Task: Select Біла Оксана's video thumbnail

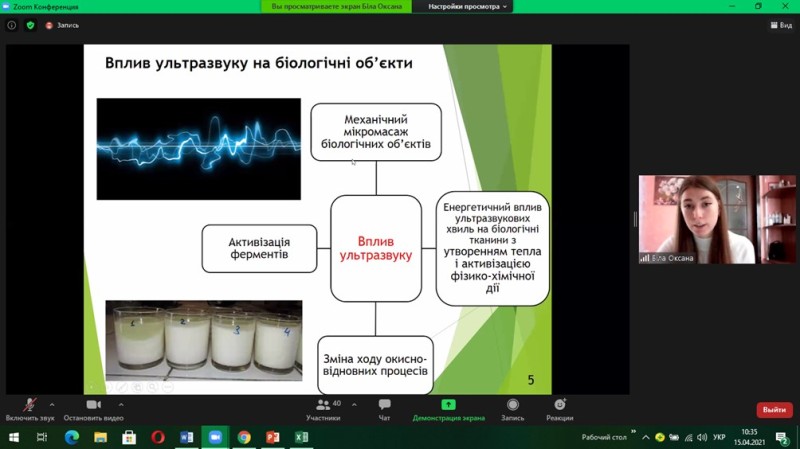Action: point(717,219)
